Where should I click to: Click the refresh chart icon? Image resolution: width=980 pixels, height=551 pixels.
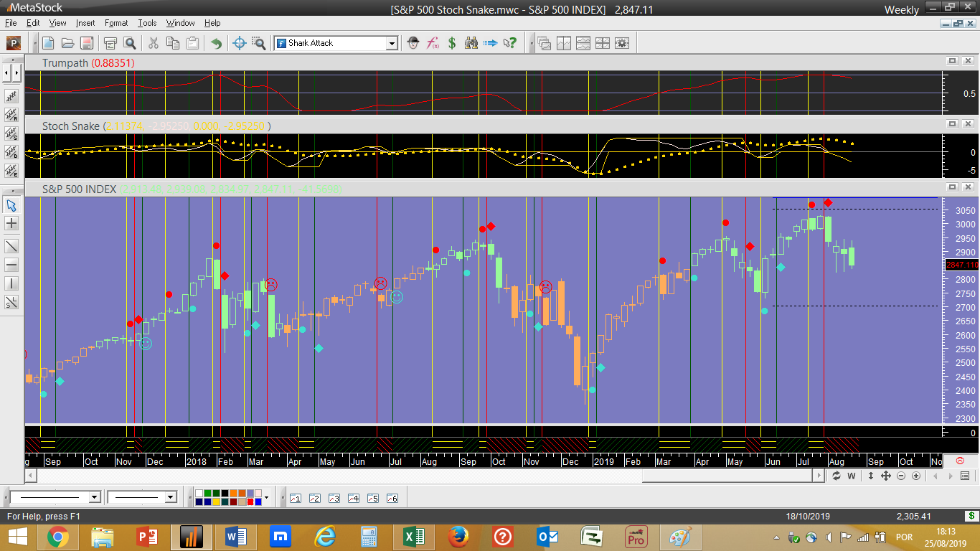(836, 476)
